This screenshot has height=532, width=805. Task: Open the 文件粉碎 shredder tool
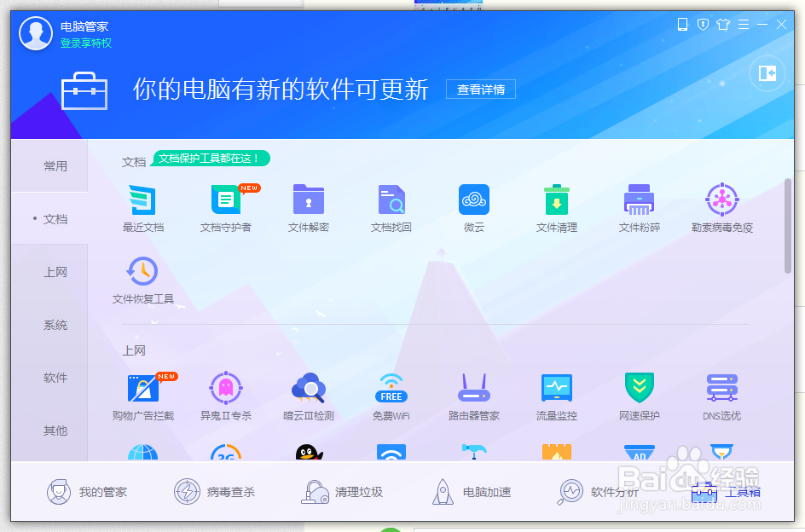(x=640, y=208)
